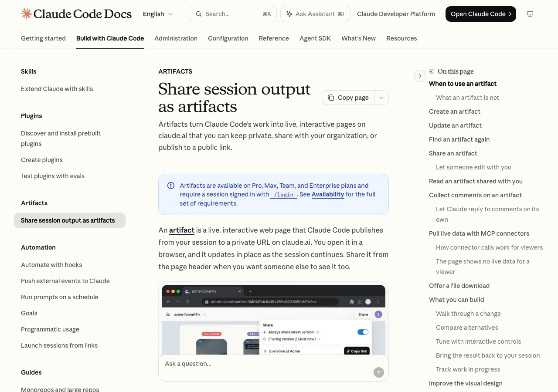
Task: Go to the Agent SDK tab
Action: point(315,38)
